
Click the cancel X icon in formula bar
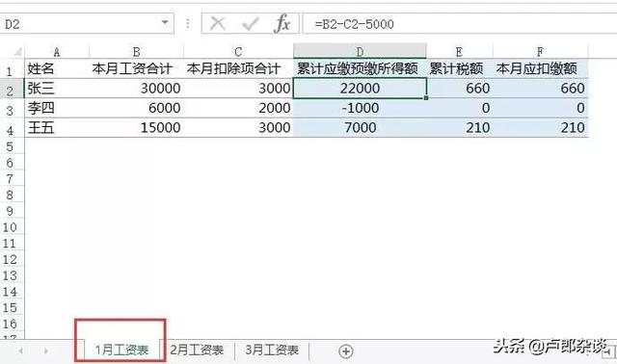[218, 23]
